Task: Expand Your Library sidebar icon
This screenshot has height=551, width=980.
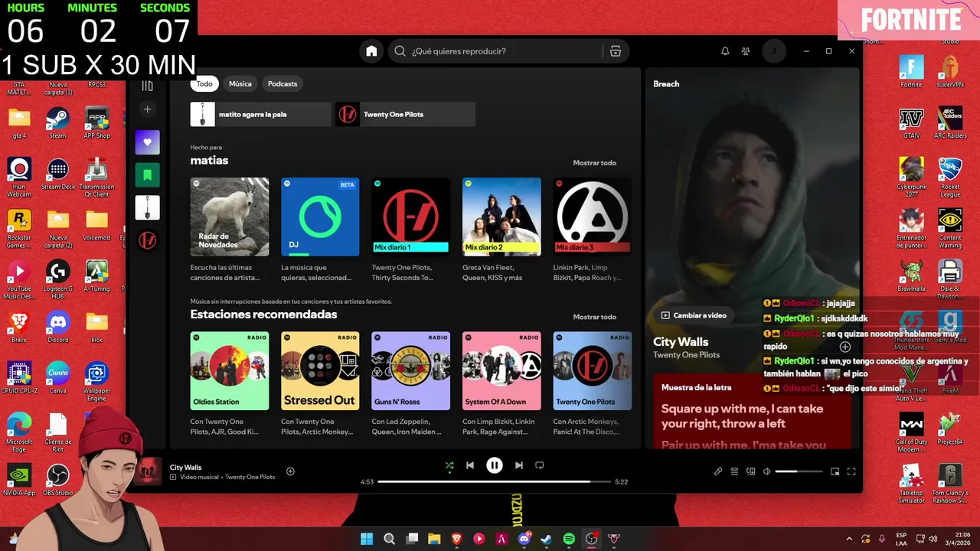Action: point(148,86)
